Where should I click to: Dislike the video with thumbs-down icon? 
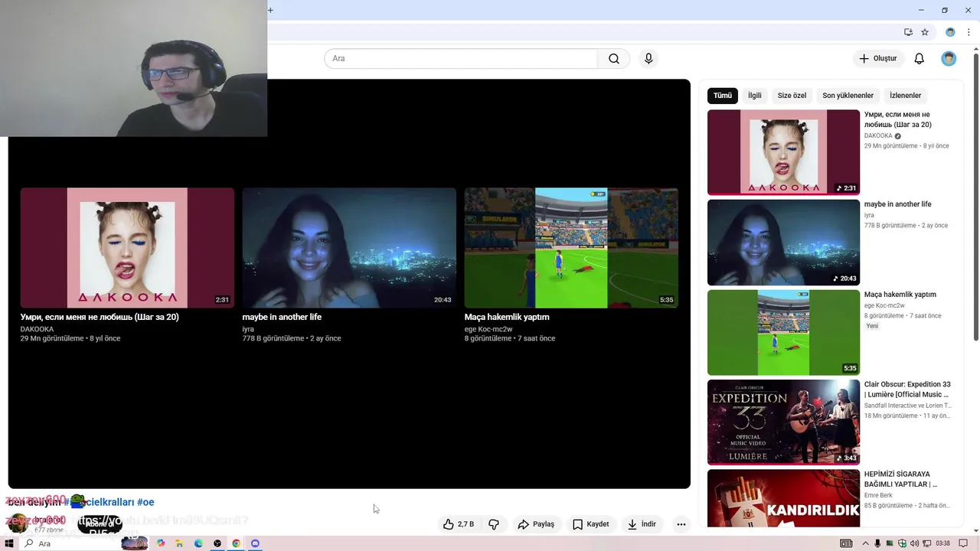point(494,524)
